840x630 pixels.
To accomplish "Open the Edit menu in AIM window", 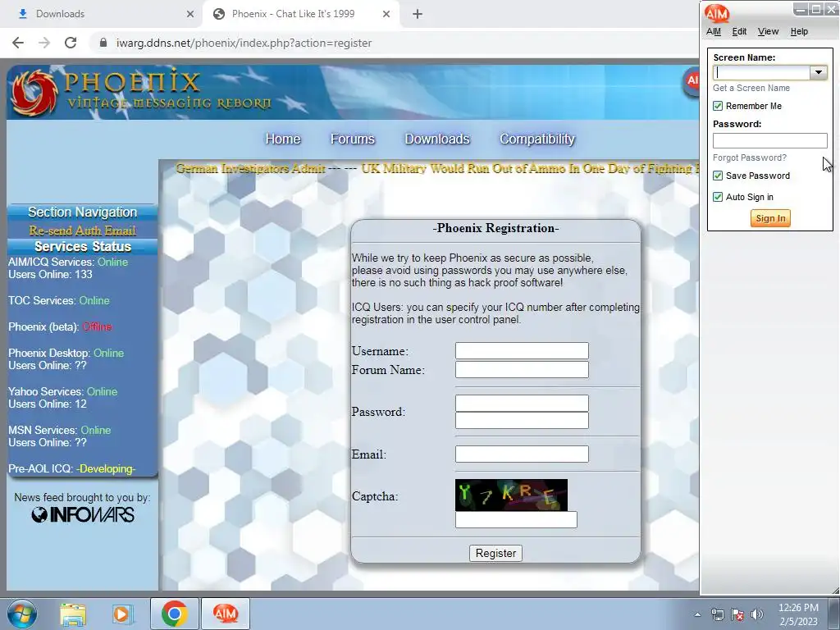I will (739, 32).
